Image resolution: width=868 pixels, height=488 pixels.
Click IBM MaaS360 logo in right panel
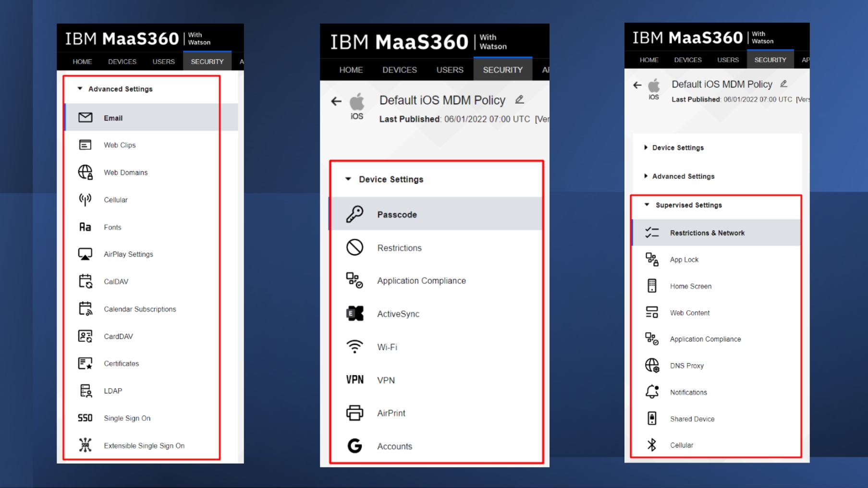tap(702, 37)
